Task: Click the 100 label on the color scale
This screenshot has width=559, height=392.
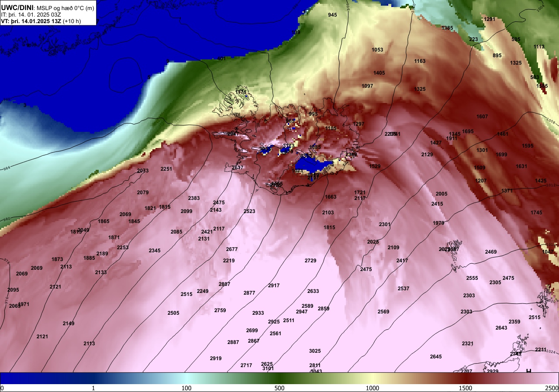Action: 186,388
